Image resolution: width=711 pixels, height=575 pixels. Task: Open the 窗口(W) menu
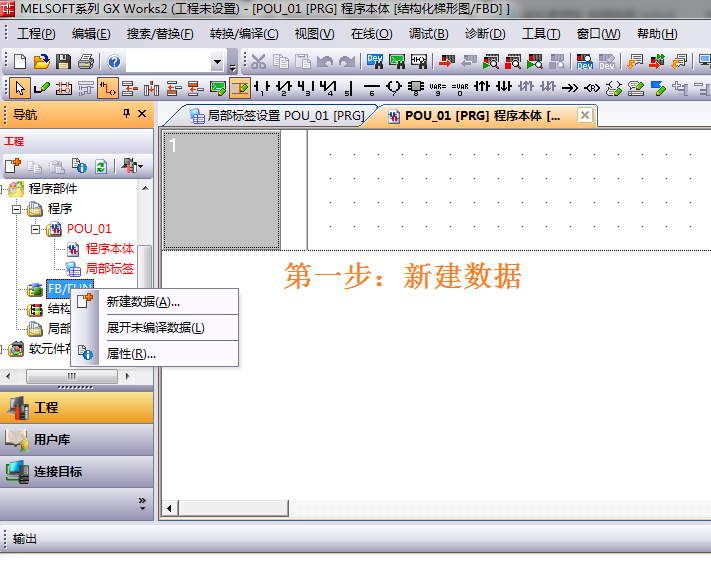pyautogui.click(x=598, y=34)
